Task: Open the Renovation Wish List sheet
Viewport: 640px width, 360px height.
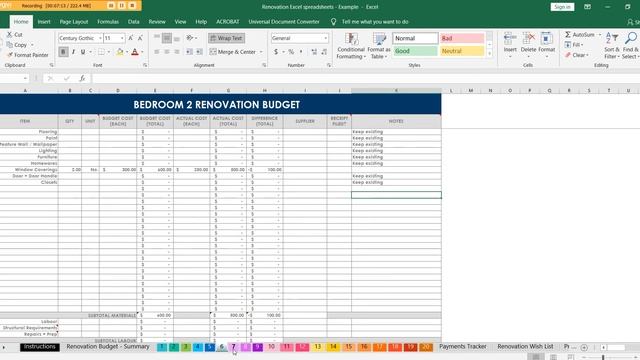Action: click(525, 347)
